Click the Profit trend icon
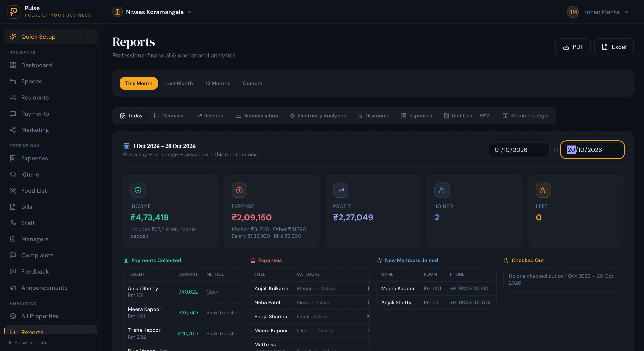This screenshot has width=644, height=351. pyautogui.click(x=341, y=190)
